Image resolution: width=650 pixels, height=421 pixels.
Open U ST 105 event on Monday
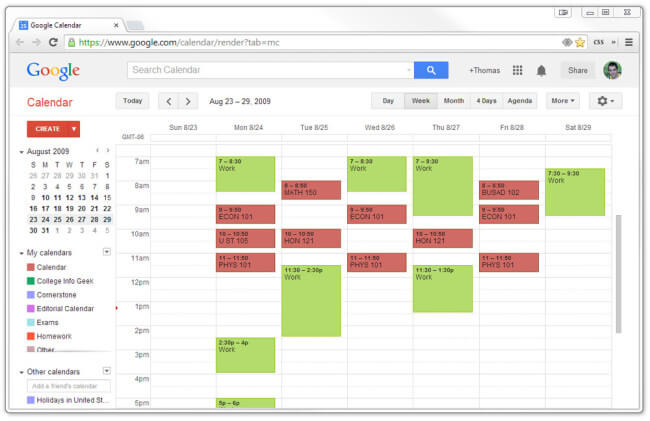(x=245, y=238)
